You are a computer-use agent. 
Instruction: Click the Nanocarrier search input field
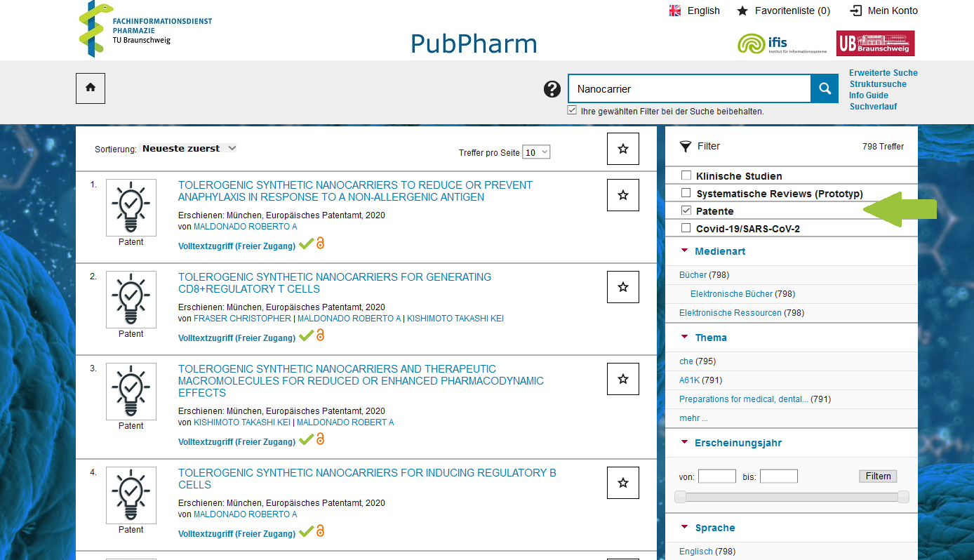point(688,89)
